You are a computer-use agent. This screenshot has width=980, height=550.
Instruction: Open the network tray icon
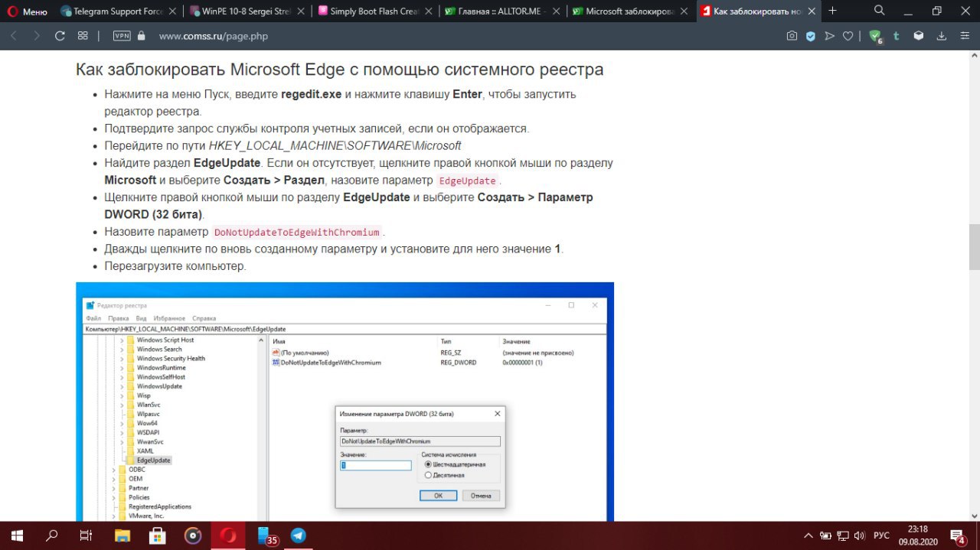[843, 535]
